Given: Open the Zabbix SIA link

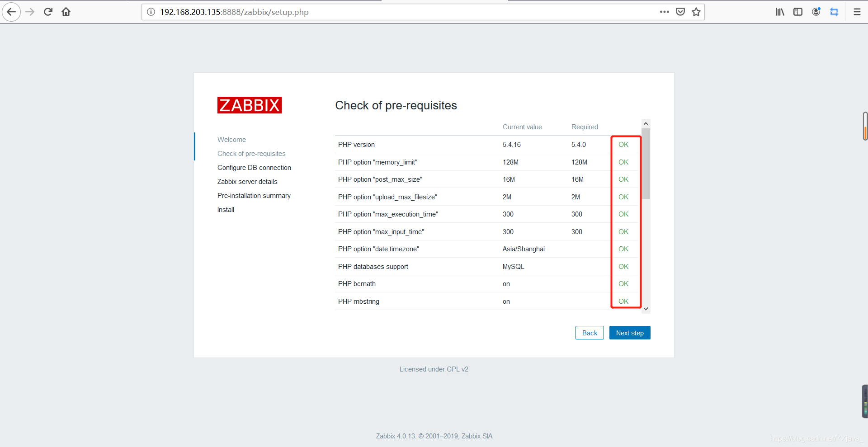Looking at the screenshot, I should click(x=477, y=436).
